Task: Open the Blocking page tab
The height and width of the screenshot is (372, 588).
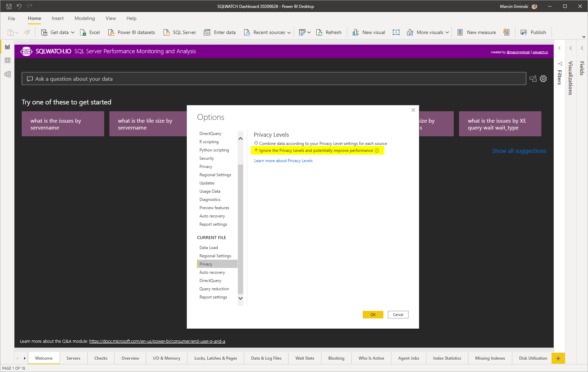Action: tap(336, 358)
